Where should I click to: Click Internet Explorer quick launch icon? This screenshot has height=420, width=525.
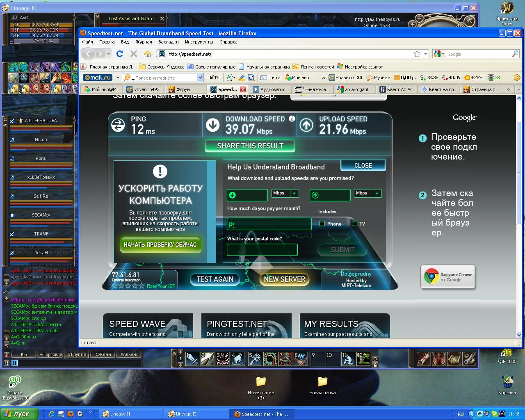click(x=52, y=414)
